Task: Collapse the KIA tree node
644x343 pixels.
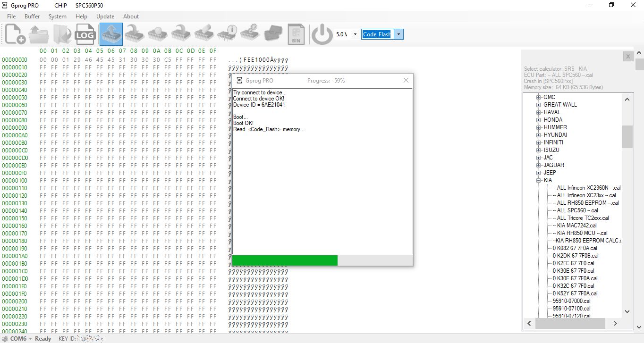Action: coord(538,180)
